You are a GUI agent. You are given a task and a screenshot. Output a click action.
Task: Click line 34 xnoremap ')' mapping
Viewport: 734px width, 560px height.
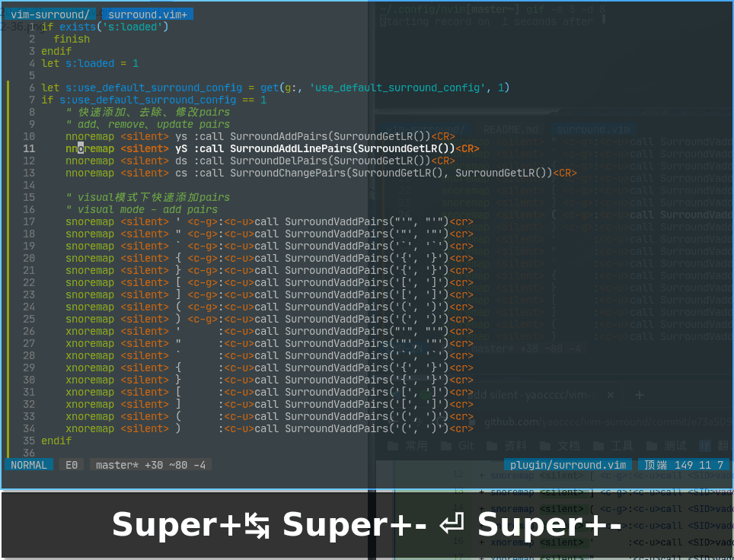(270, 428)
